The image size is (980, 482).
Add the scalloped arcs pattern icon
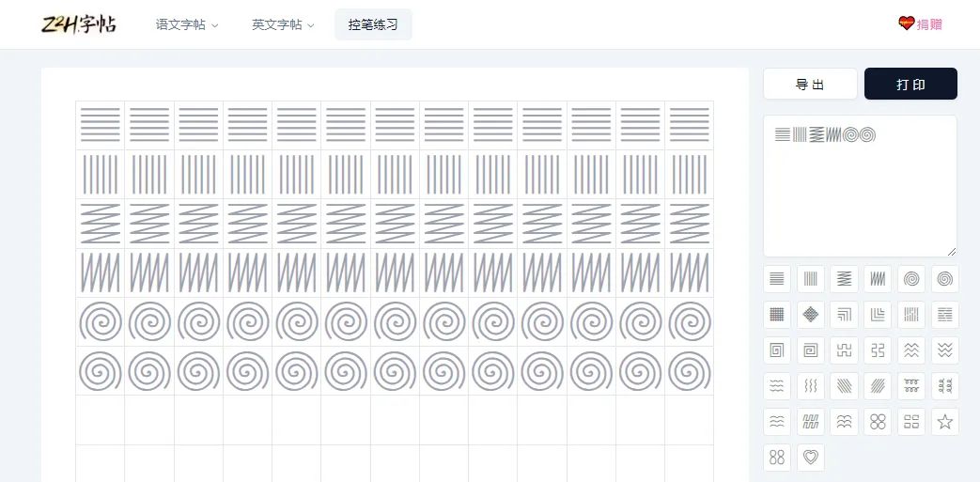pos(844,422)
